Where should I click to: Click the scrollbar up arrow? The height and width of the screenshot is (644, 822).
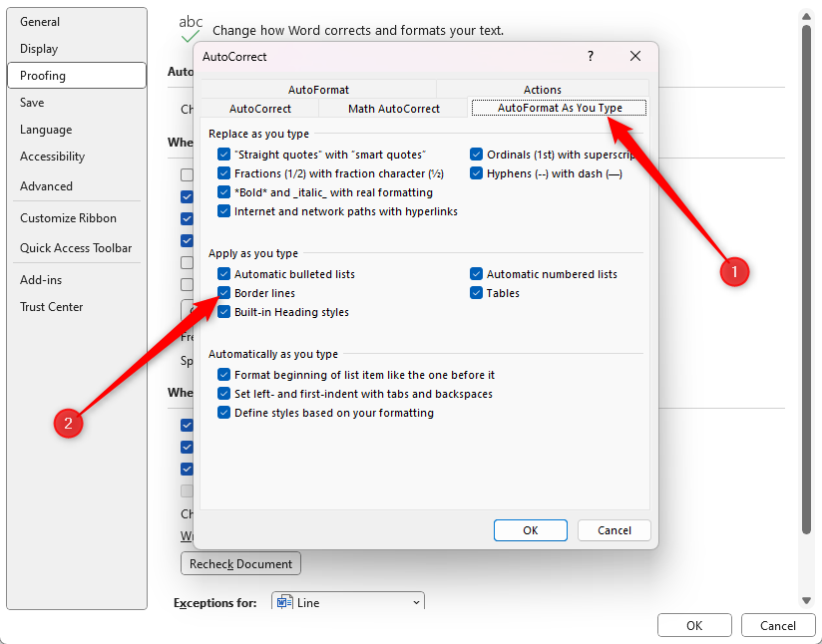point(806,15)
